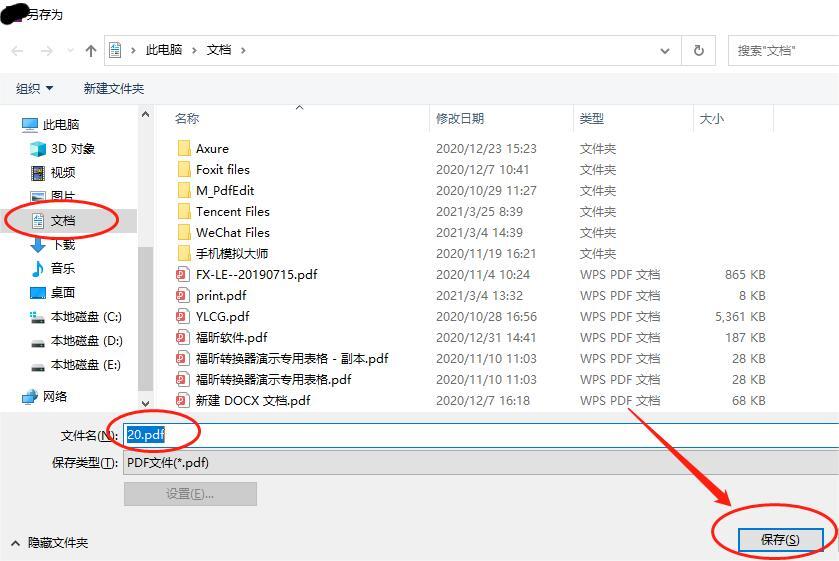Image resolution: width=839 pixels, height=561 pixels.
Task: Select 此电脑 in the sidebar
Action: [51, 125]
